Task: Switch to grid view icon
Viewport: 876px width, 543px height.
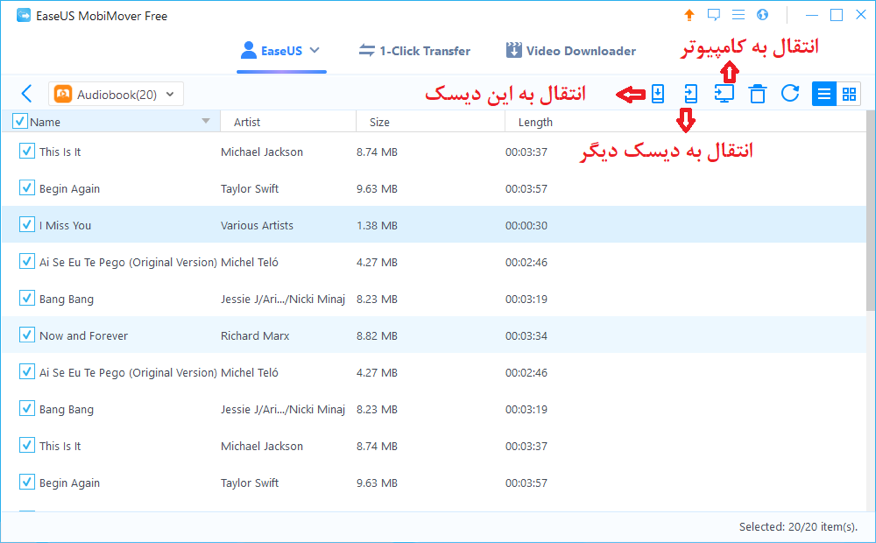Action: [x=849, y=94]
